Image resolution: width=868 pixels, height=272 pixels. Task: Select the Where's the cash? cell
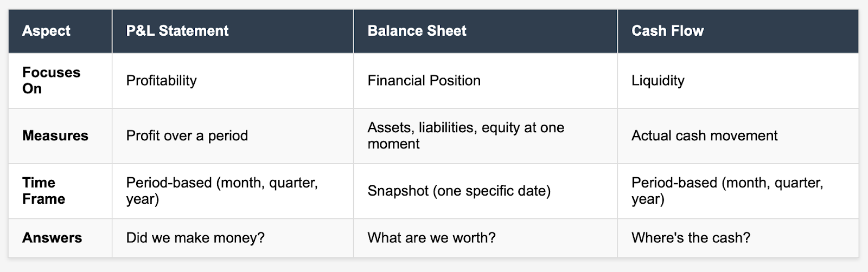738,238
